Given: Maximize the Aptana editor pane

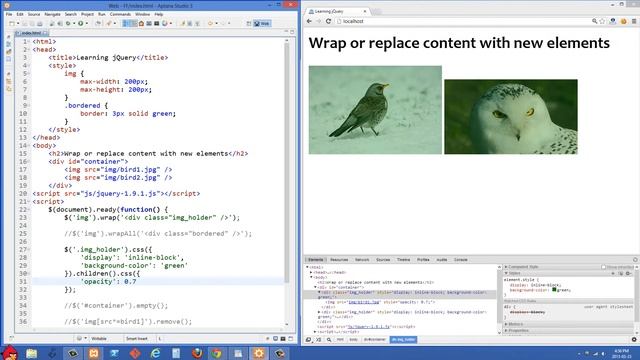Looking at the screenshot, I should click(292, 32).
